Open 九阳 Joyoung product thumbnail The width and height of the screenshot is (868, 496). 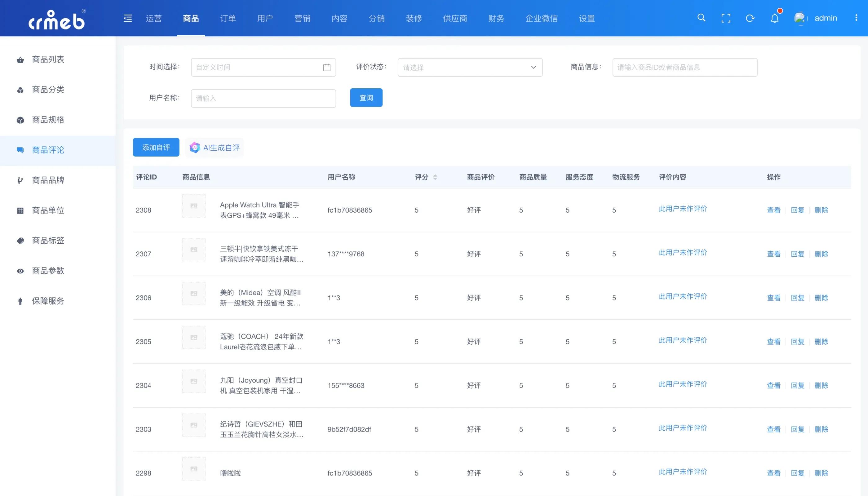[x=194, y=381]
